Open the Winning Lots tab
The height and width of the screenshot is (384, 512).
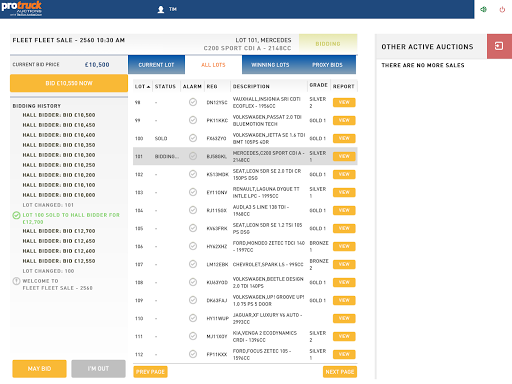click(270, 65)
